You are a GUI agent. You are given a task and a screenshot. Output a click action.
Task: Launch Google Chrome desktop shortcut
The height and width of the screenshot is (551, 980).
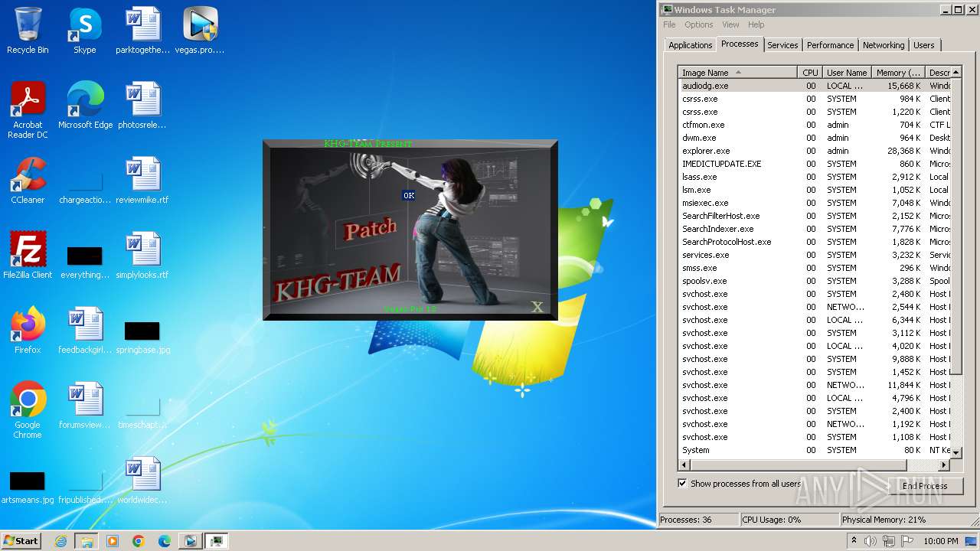(x=28, y=410)
